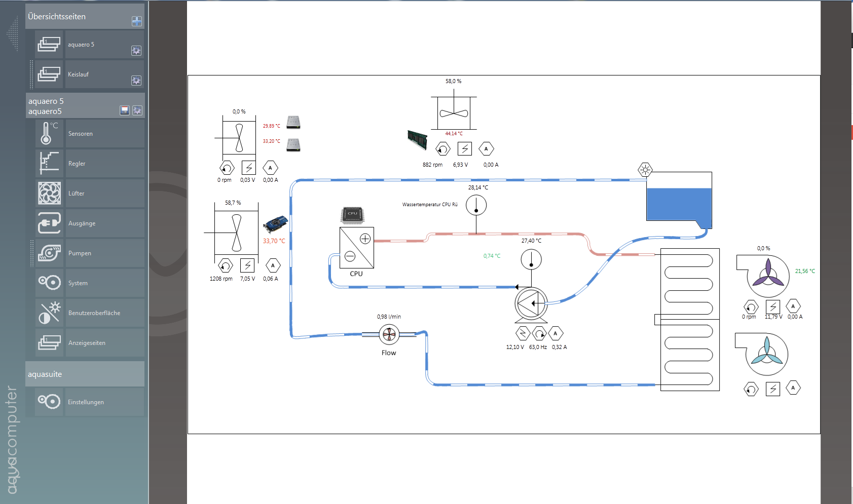Click the pump icon beside Pumpen
Screen dimensions: 853x504
49,253
